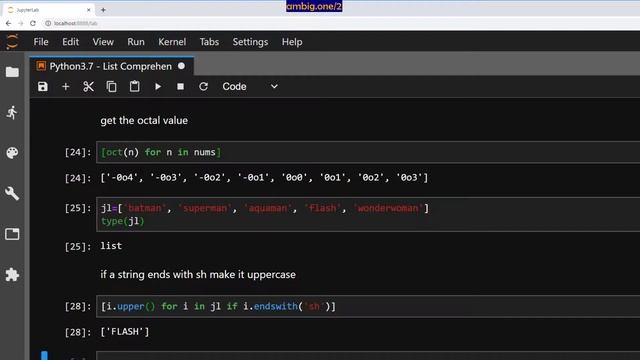This screenshot has width=640, height=360.
Task: Save the notebook with the floppy disk icon
Action: coord(43,87)
